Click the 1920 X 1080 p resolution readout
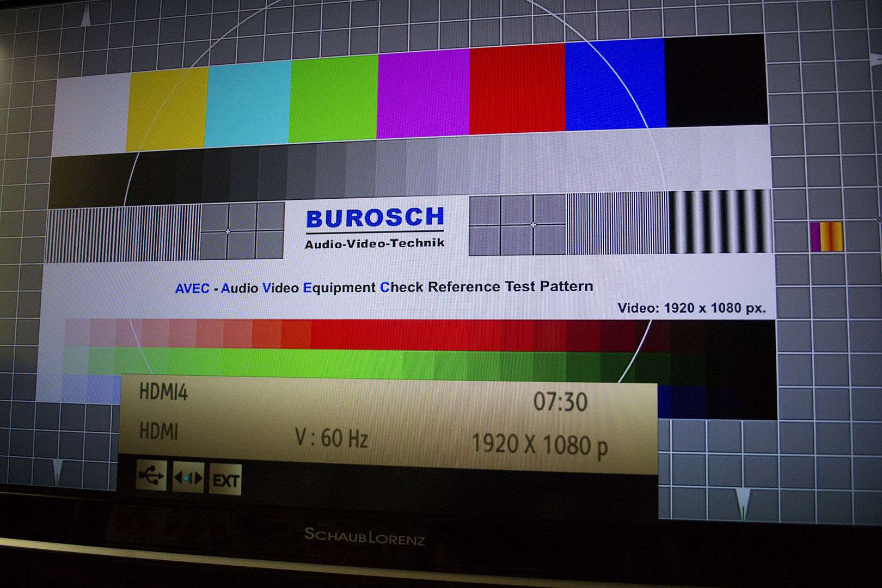The image size is (882, 588). click(x=539, y=444)
